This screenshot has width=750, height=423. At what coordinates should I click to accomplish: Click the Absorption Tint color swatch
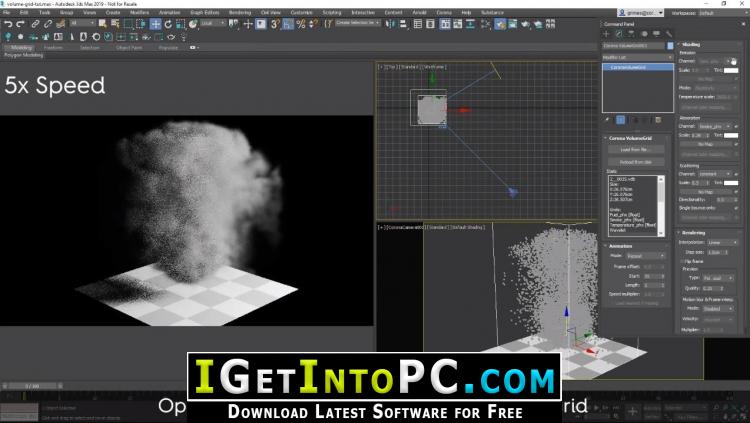pyautogui.click(x=732, y=135)
